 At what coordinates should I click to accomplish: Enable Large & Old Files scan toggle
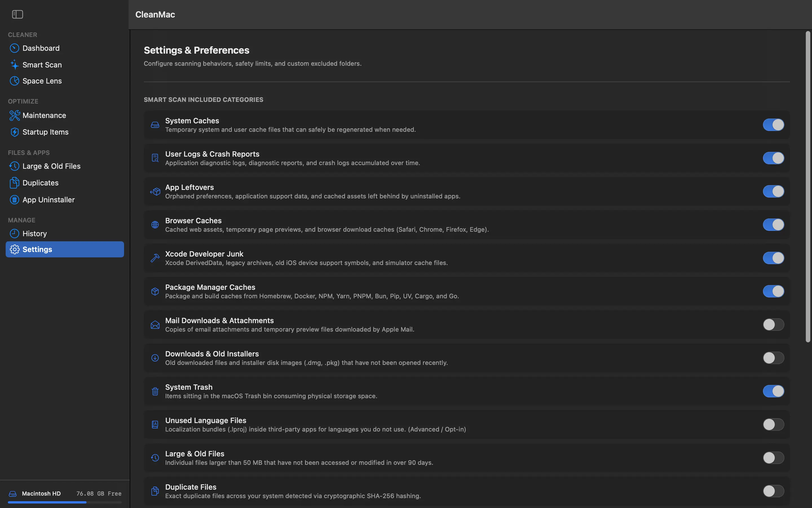773,457
